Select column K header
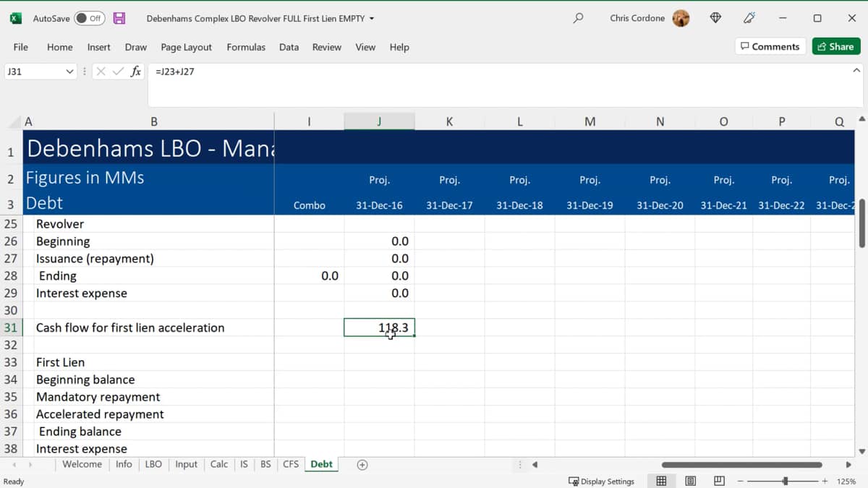868x488 pixels. [x=449, y=121]
